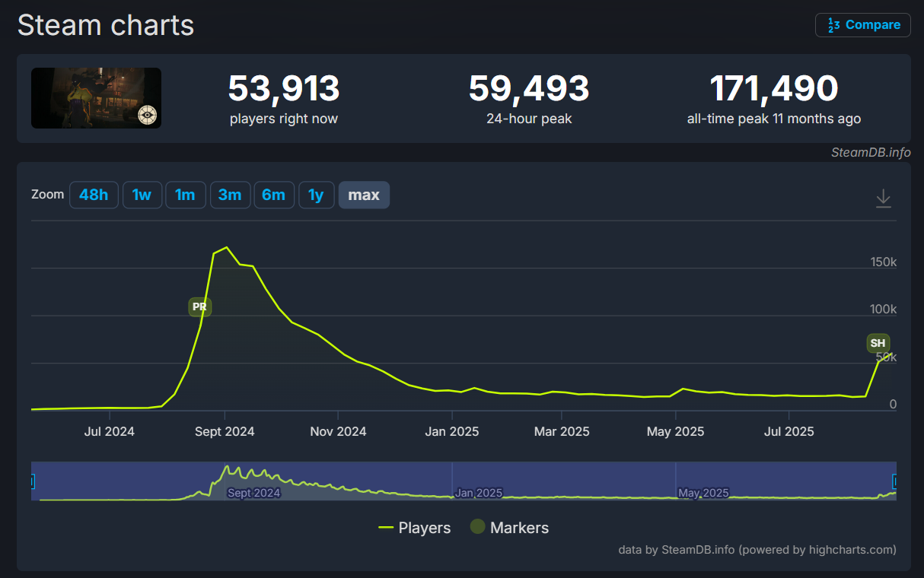Toggle the Players series in legend
Viewport: 924px width, 578px height.
point(415,528)
